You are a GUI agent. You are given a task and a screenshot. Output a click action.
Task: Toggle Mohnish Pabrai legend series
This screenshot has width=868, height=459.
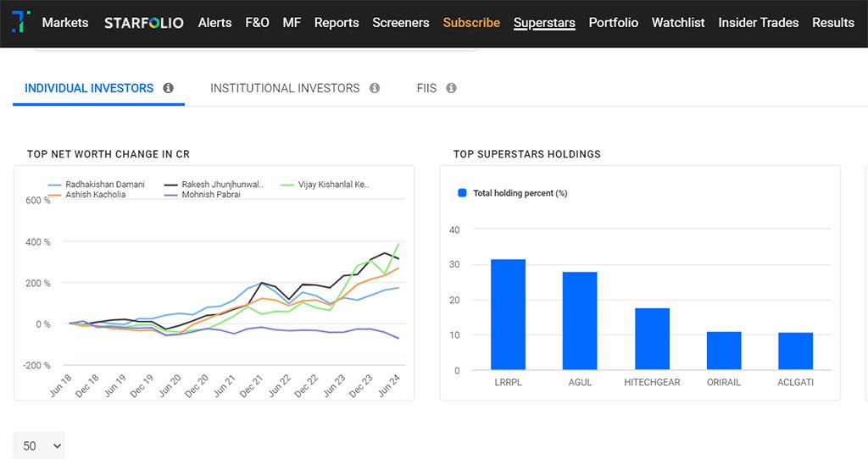tap(203, 195)
